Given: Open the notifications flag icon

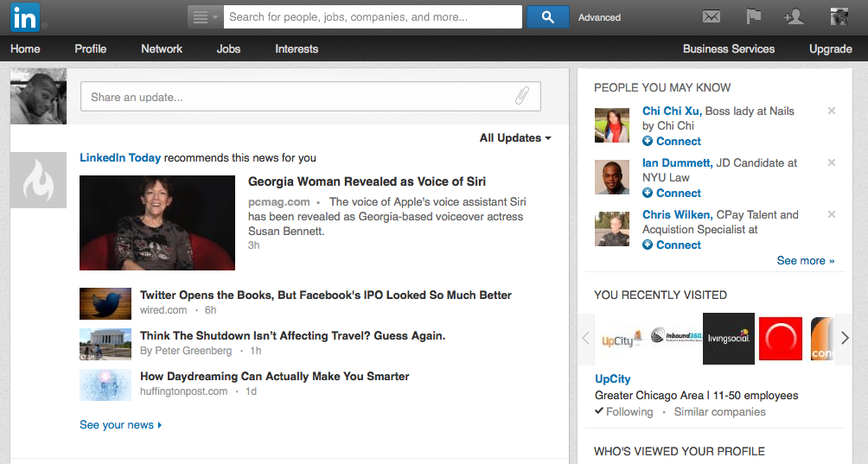Looking at the screenshot, I should tap(753, 16).
